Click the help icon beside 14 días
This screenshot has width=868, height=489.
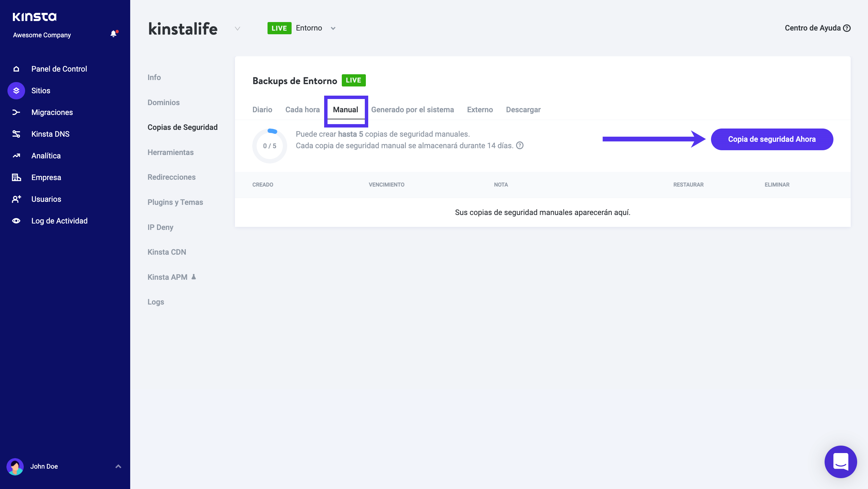click(x=520, y=146)
